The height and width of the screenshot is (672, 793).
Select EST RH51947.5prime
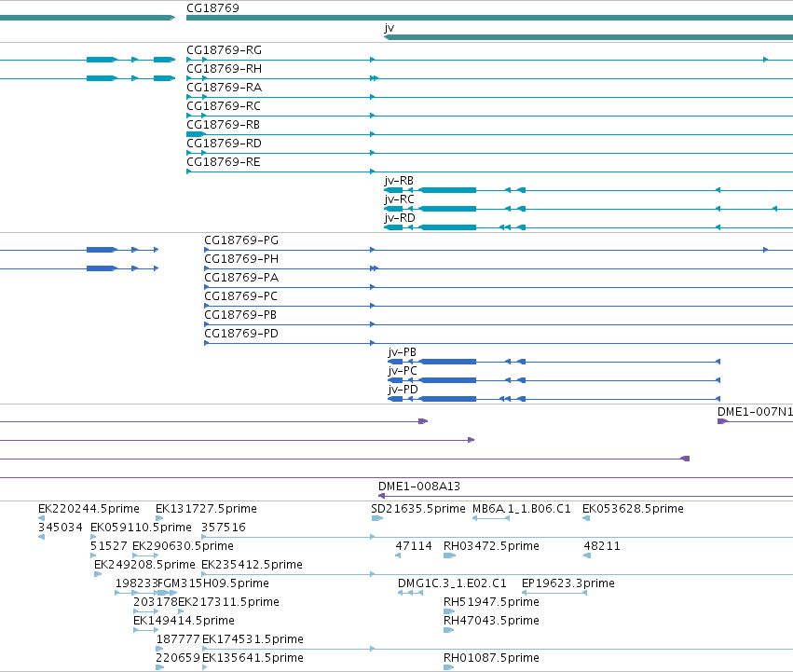492,602
